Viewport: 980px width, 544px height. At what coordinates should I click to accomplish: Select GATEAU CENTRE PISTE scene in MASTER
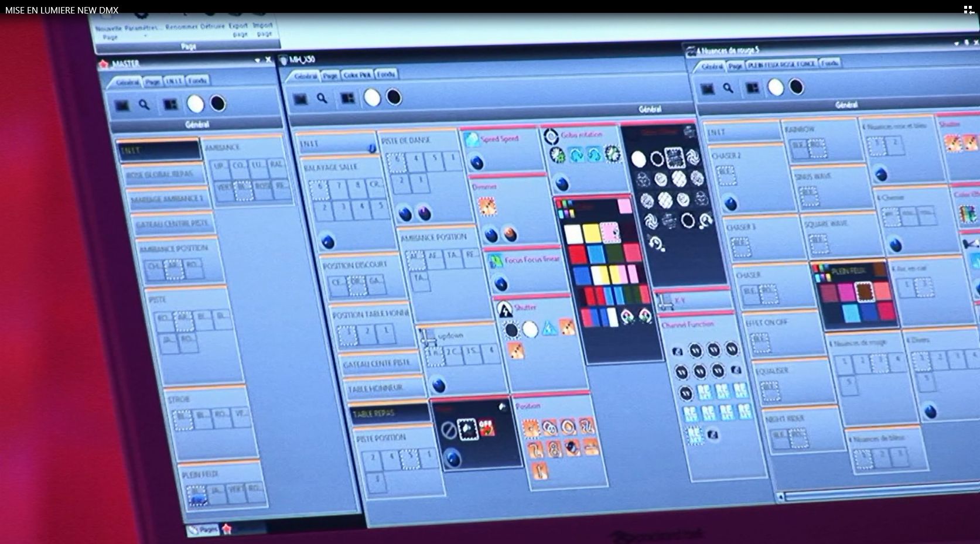(173, 224)
